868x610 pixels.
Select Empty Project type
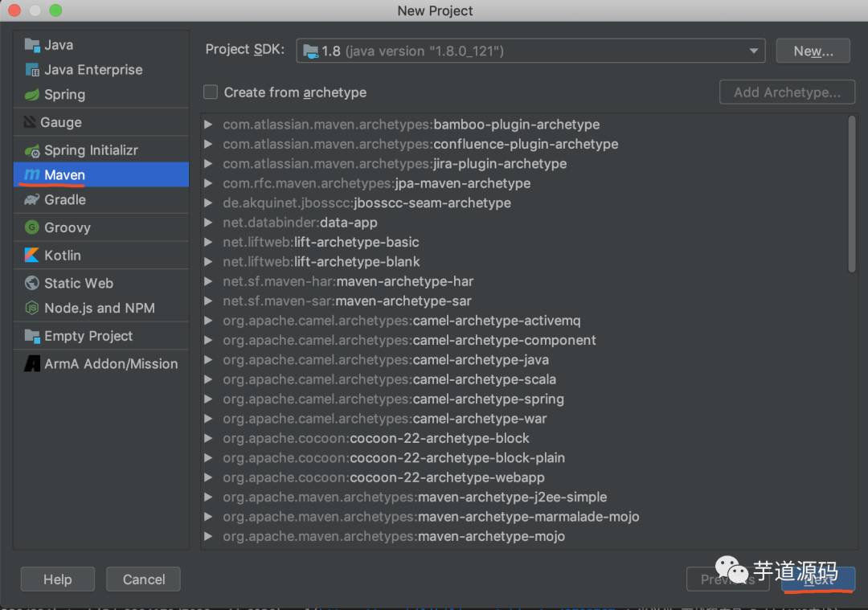(x=101, y=336)
